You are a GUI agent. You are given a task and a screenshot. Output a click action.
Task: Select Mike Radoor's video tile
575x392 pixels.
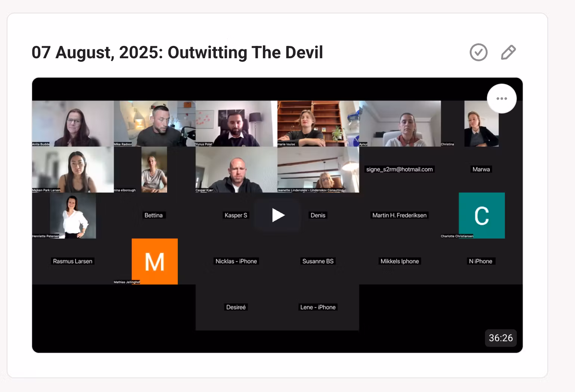click(155, 124)
